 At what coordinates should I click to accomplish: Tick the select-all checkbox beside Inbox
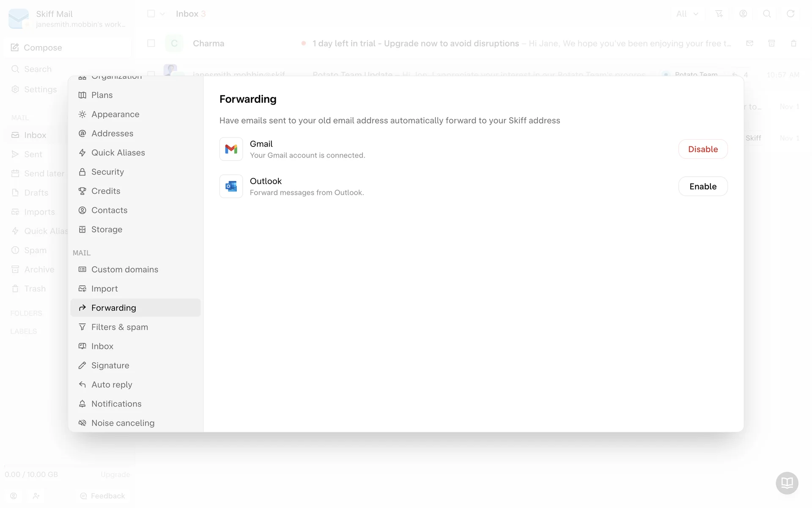[x=151, y=14]
